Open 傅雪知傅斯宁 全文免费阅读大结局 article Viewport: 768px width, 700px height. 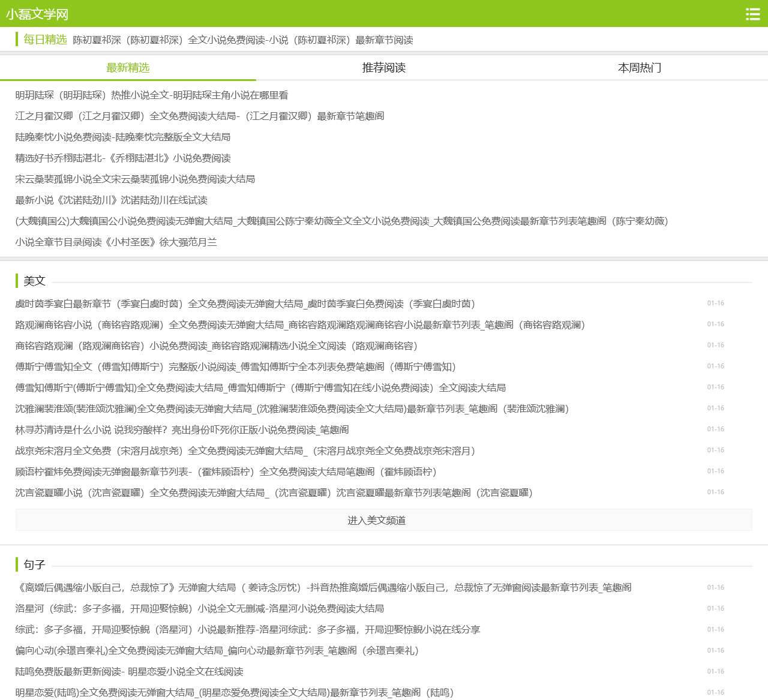click(260, 388)
